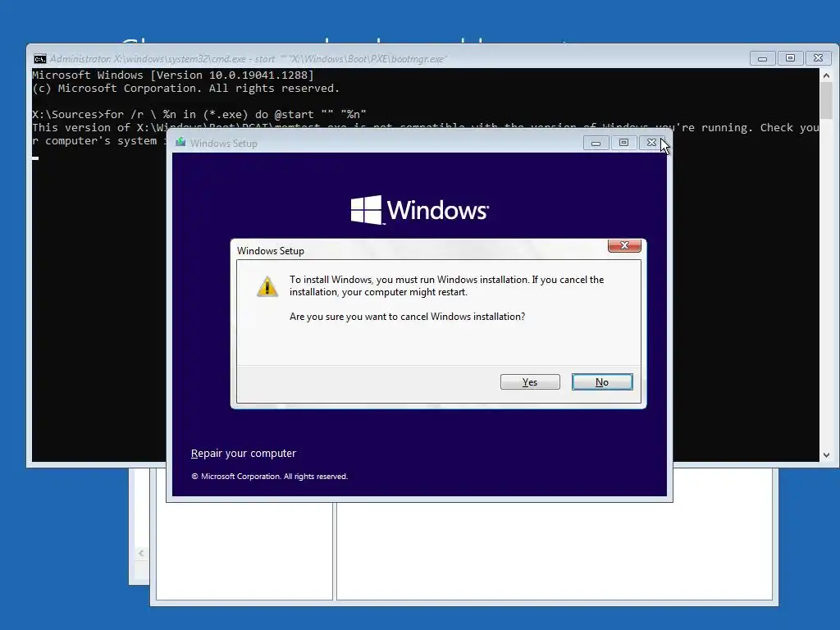Click the Windows logo in Setup
This screenshot has width=840, height=630.
[419, 209]
